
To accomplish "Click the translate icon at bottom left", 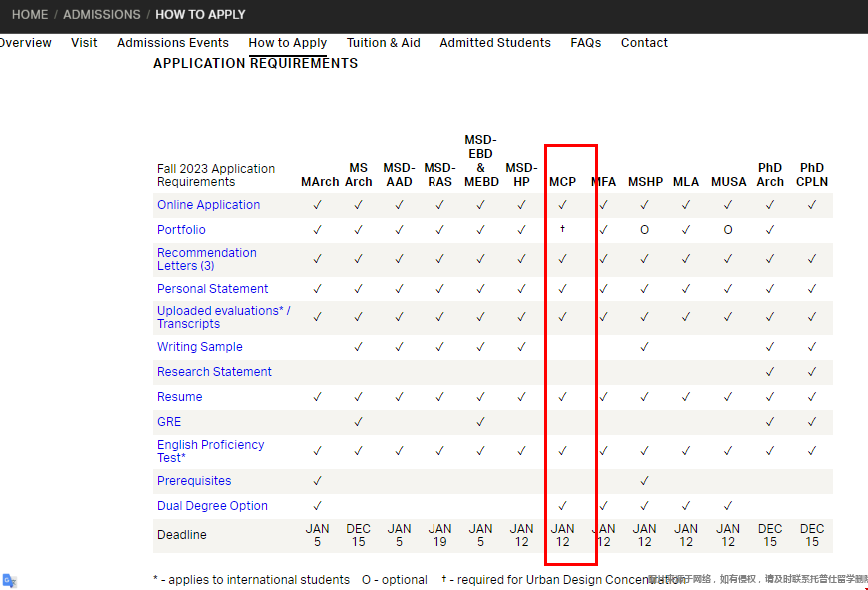I will [x=9, y=581].
